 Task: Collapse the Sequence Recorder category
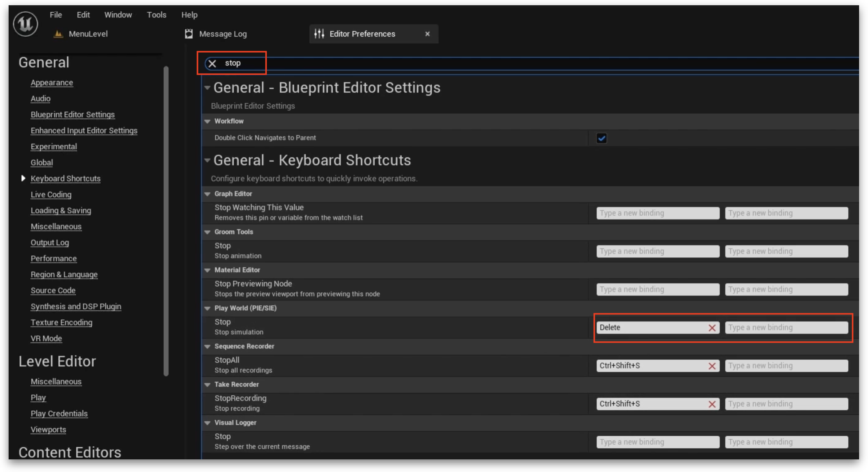[x=207, y=346]
